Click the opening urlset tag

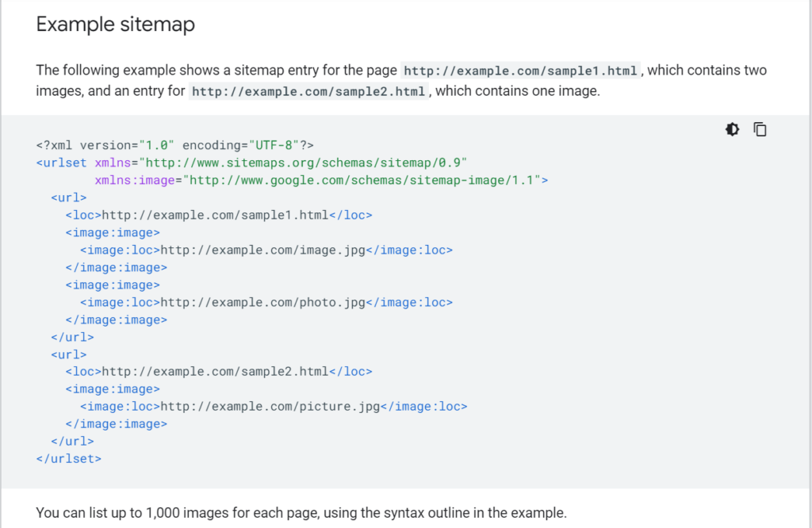[x=61, y=163]
